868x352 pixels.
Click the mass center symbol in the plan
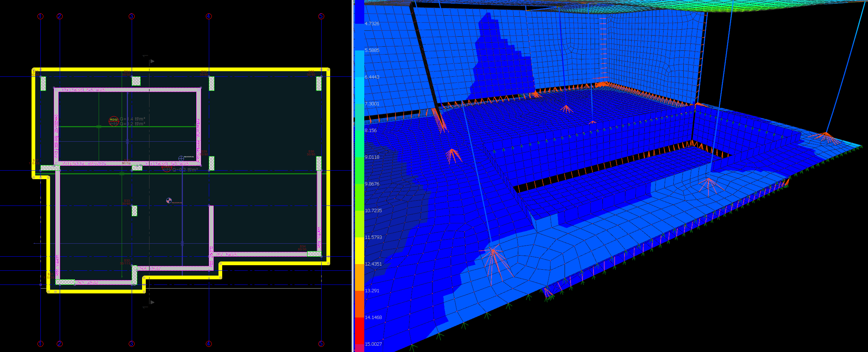click(x=169, y=201)
